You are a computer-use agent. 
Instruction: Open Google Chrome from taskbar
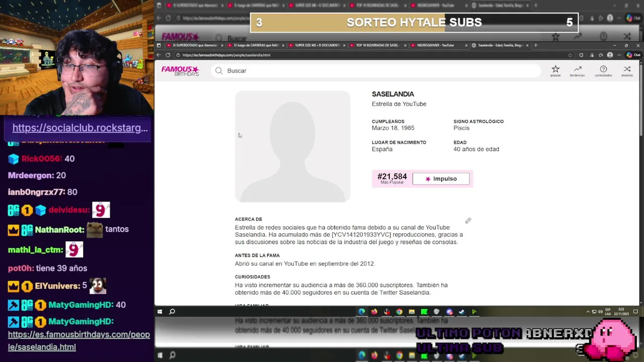(399, 312)
